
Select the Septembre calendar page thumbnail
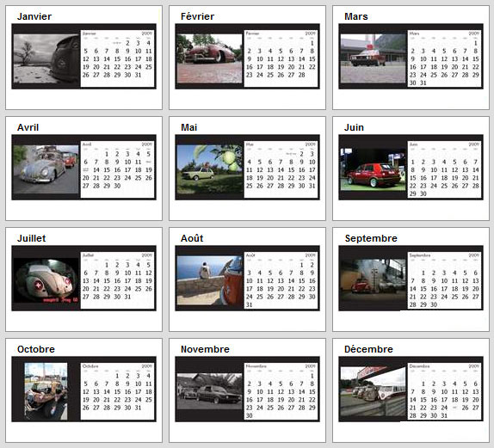point(411,279)
